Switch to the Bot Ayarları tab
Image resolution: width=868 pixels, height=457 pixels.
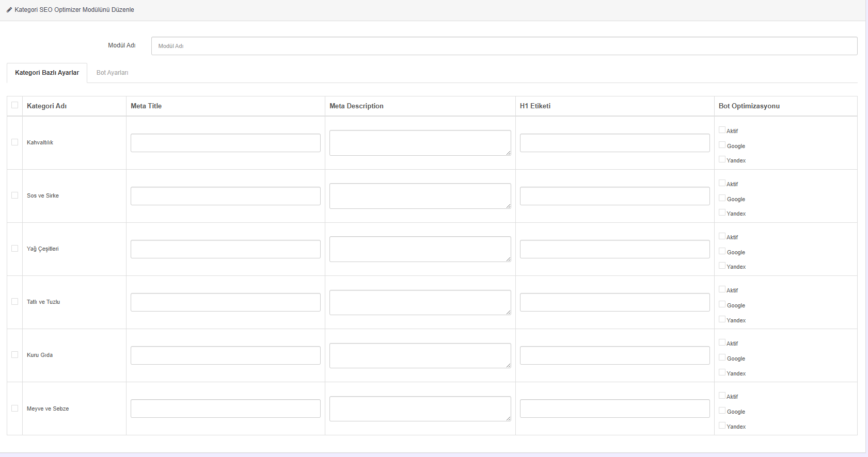(x=113, y=73)
